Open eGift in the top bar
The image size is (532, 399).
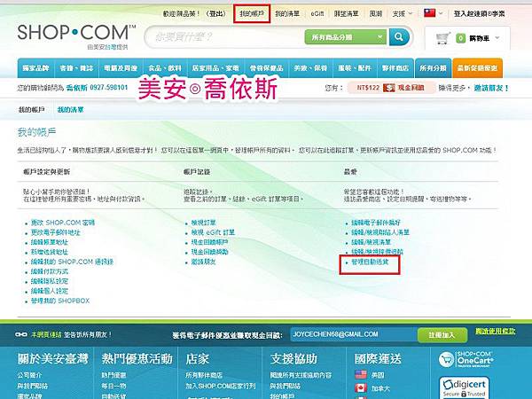(317, 13)
